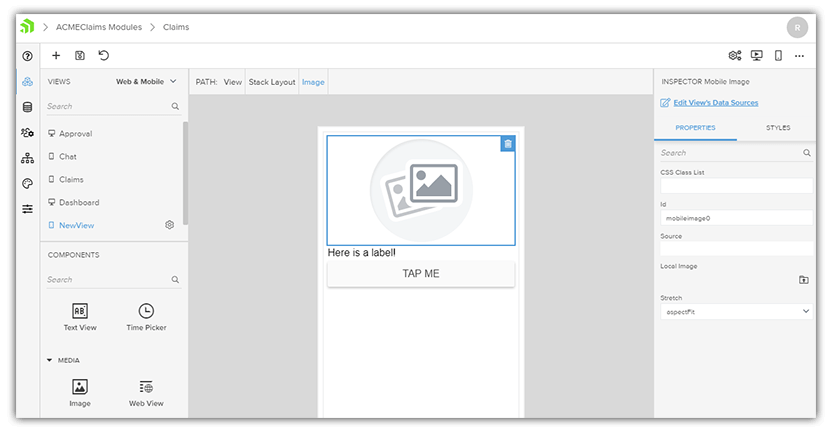
Task: Click the CSS Class List input field
Action: [x=737, y=186]
